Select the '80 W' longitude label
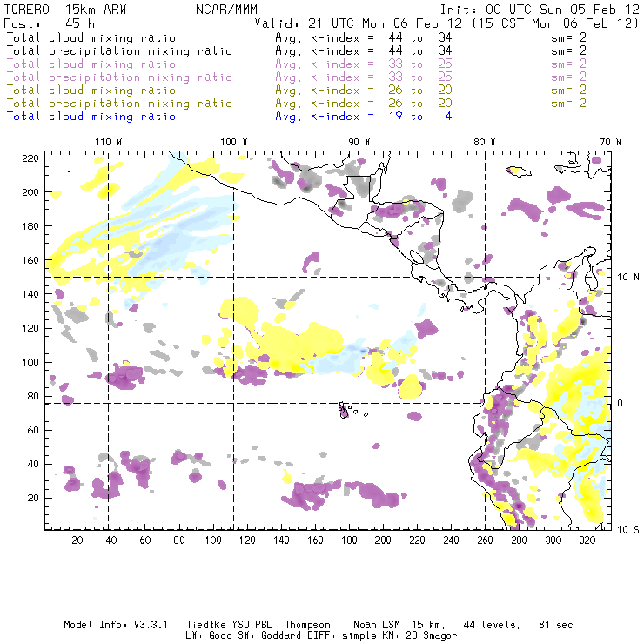644x644 pixels. [485, 142]
